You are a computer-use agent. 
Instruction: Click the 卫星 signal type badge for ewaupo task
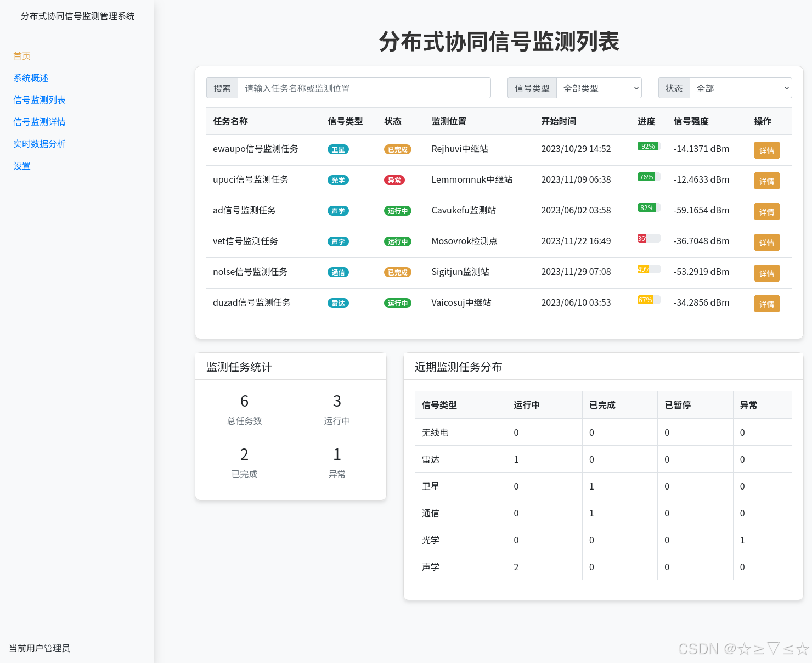[338, 149]
